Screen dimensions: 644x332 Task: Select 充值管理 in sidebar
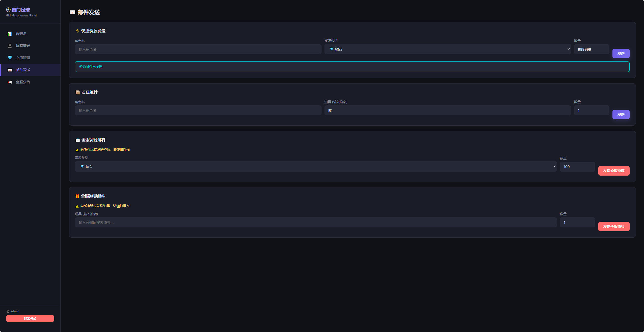tap(23, 58)
